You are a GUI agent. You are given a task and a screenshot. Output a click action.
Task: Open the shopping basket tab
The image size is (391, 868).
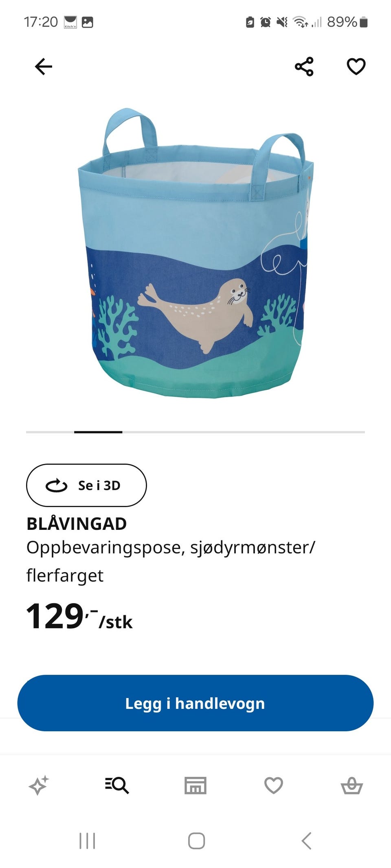coord(352,785)
